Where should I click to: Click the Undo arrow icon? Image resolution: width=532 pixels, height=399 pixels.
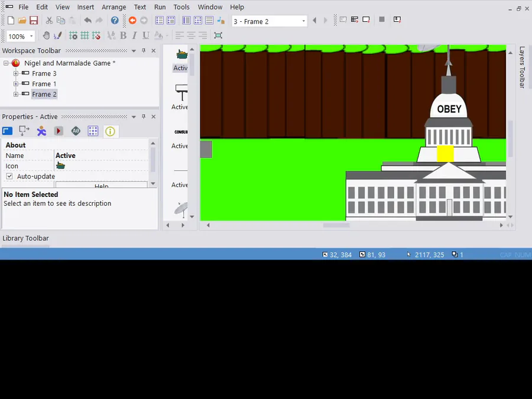tap(87, 20)
